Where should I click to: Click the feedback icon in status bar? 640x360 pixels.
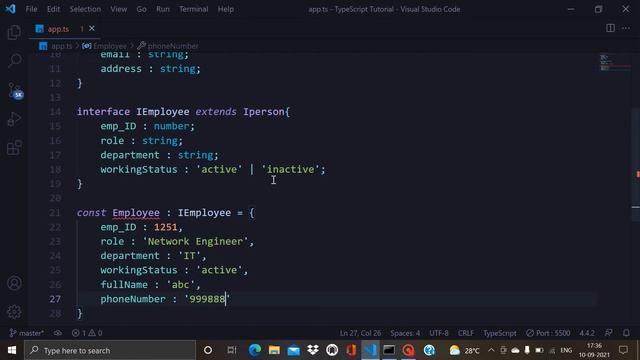click(x=609, y=333)
